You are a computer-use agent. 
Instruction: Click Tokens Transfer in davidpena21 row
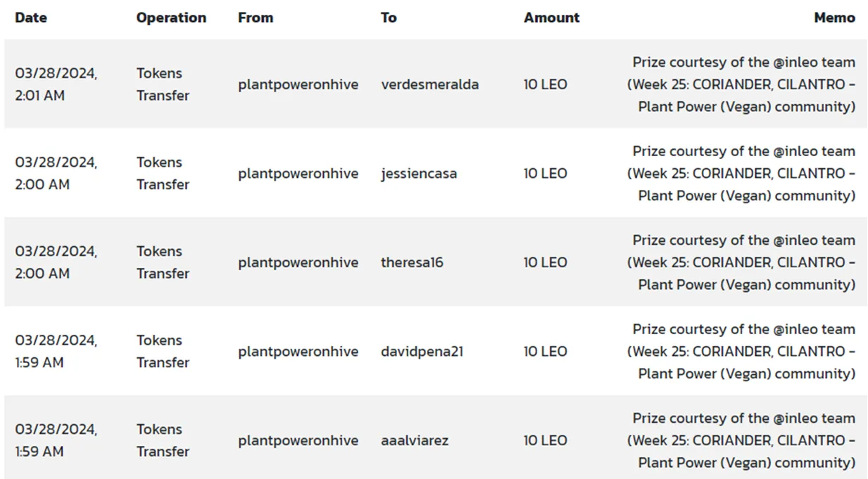(x=163, y=351)
